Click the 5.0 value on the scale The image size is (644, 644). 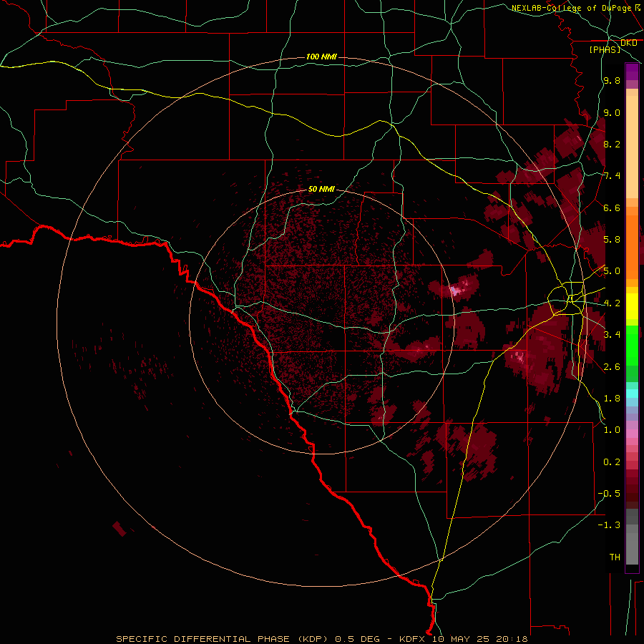[x=612, y=271]
